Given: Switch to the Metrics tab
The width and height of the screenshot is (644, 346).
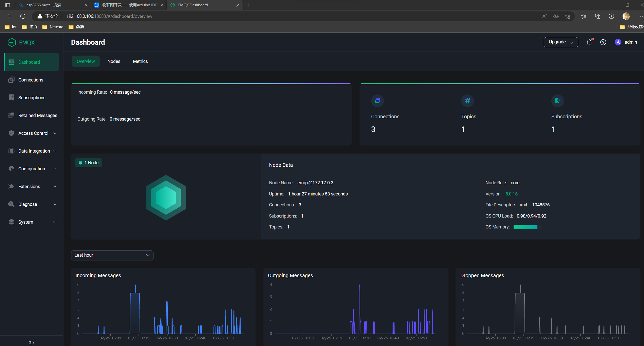Looking at the screenshot, I should [x=140, y=61].
